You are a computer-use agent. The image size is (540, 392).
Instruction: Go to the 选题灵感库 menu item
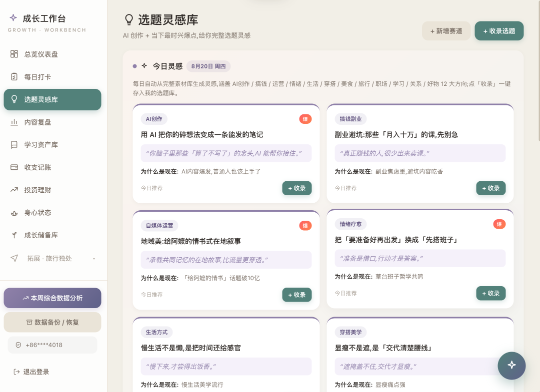tap(52, 99)
